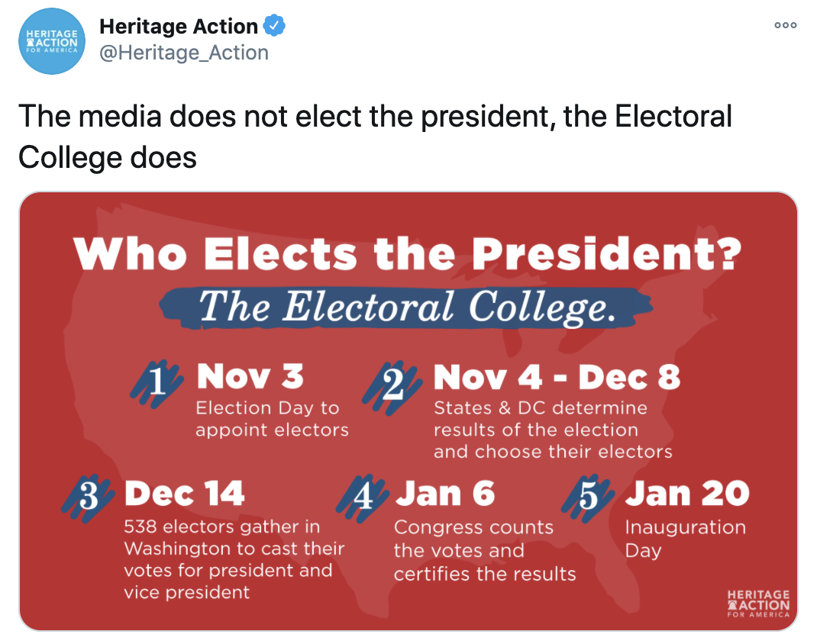Click the 'Inauguration Day' description text
Viewport: 817px width, 644px height.
(x=685, y=539)
